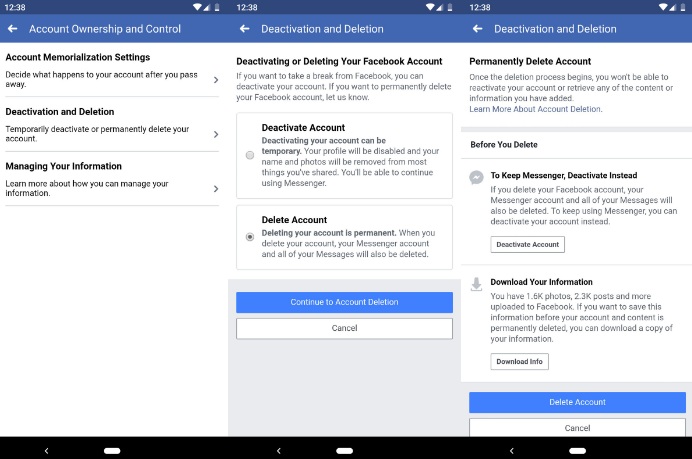Click Cancel below Delete Account button
This screenshot has height=459, width=692.
point(577,428)
